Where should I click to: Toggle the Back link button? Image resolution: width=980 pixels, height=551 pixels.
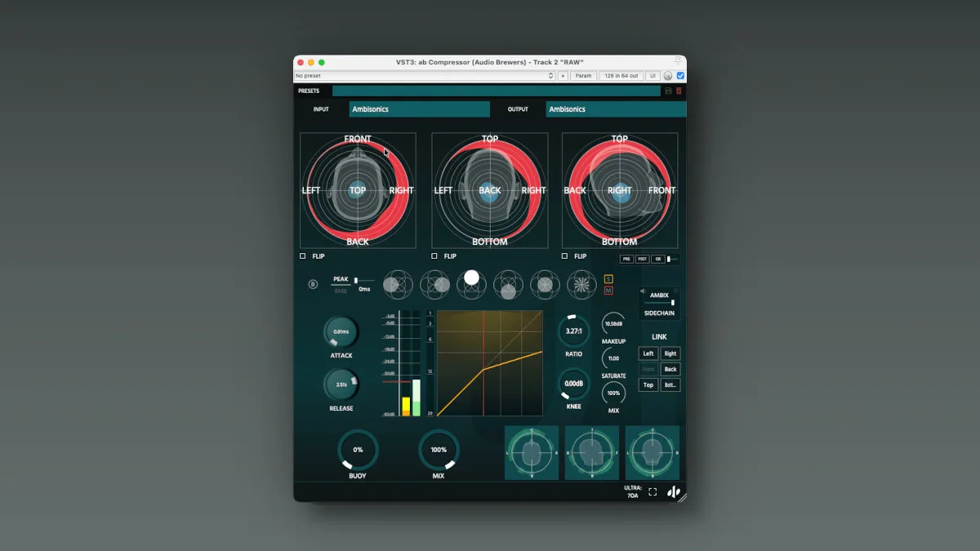pos(670,369)
